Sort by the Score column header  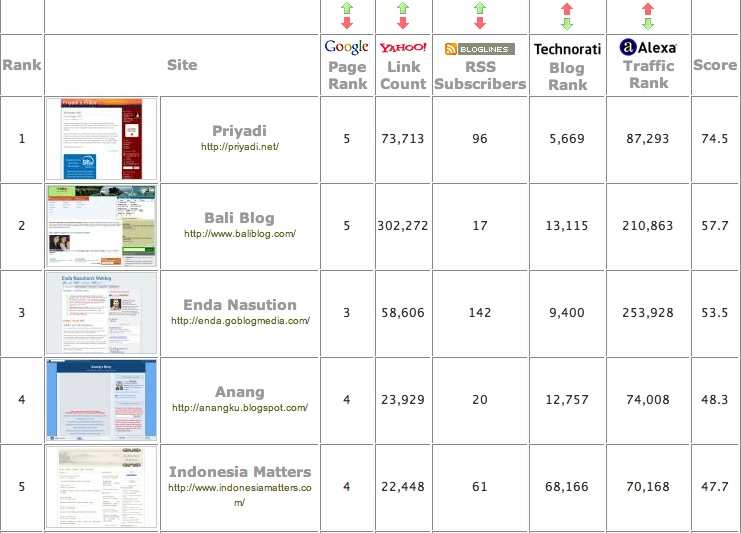tap(714, 65)
